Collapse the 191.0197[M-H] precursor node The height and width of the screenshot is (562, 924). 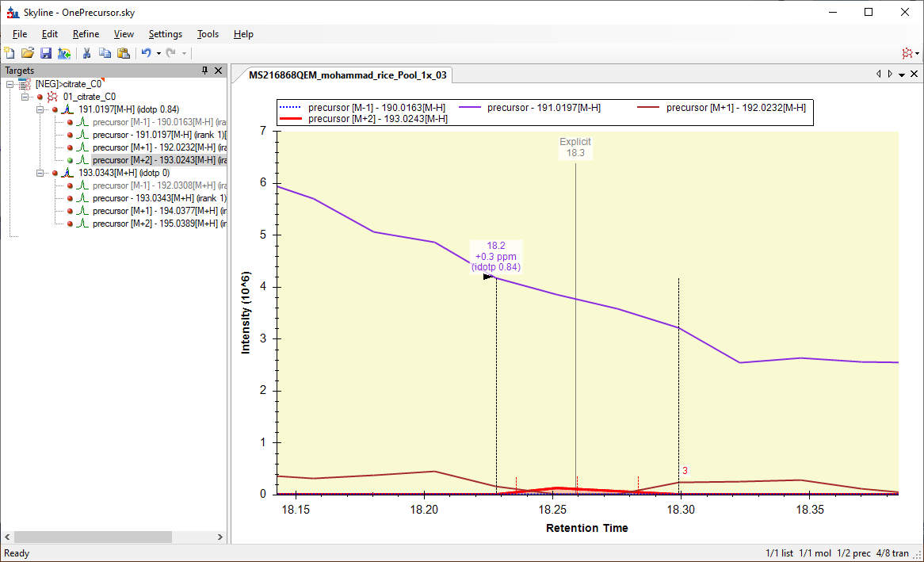[40, 109]
